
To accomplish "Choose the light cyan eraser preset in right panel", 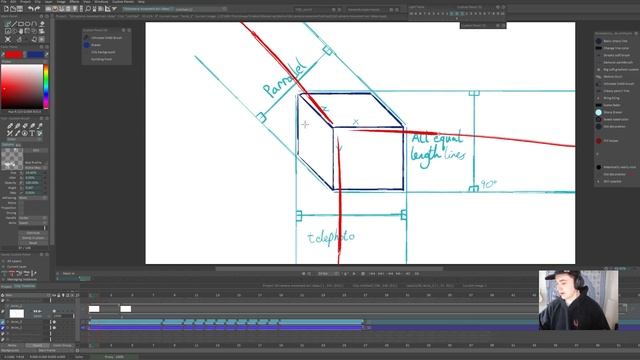I will pos(598,112).
